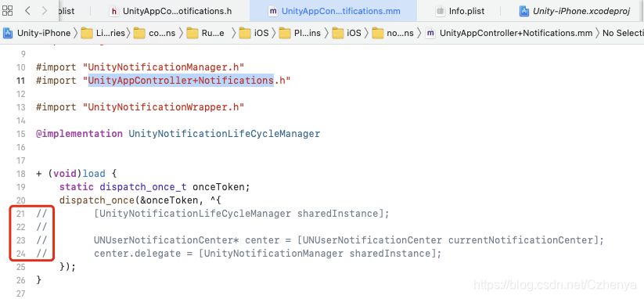
Task: Open the Li...ries folder breadcrumb
Action: pyautogui.click(x=110, y=33)
